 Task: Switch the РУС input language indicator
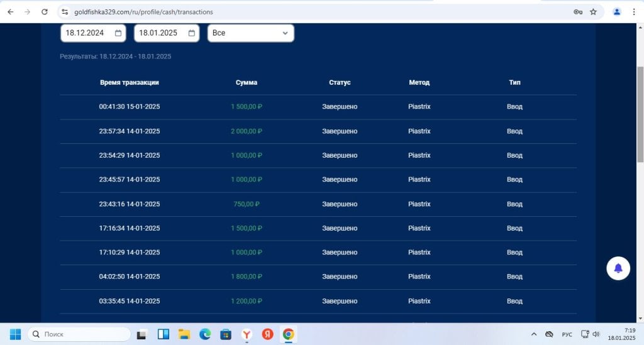pyautogui.click(x=567, y=334)
